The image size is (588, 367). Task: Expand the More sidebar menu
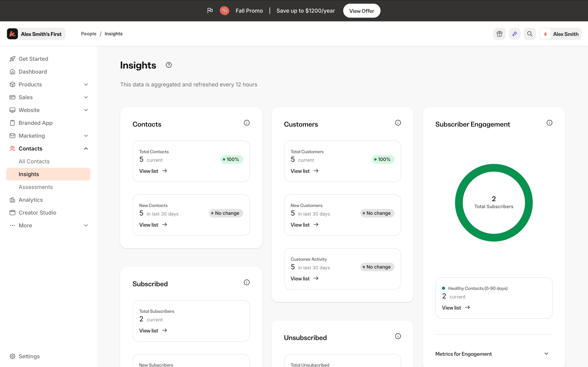click(86, 225)
